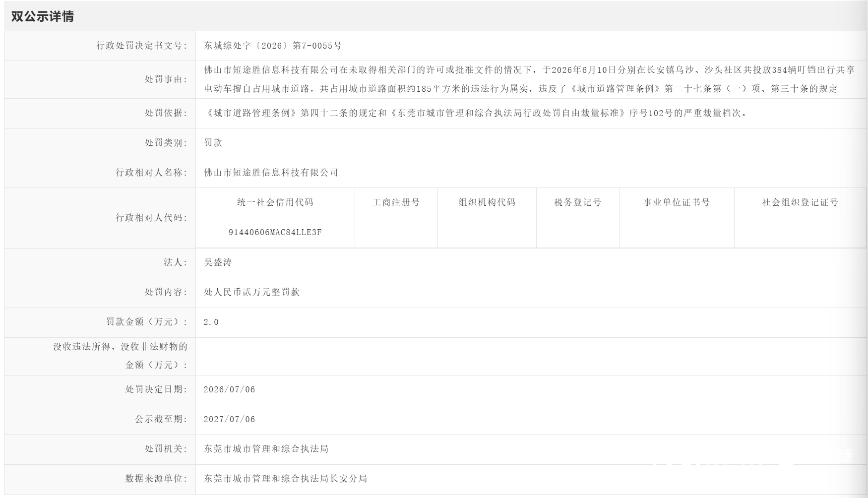Click the expiry date 2027/07/06
Image resolution: width=868 pixels, height=498 pixels.
[229, 420]
